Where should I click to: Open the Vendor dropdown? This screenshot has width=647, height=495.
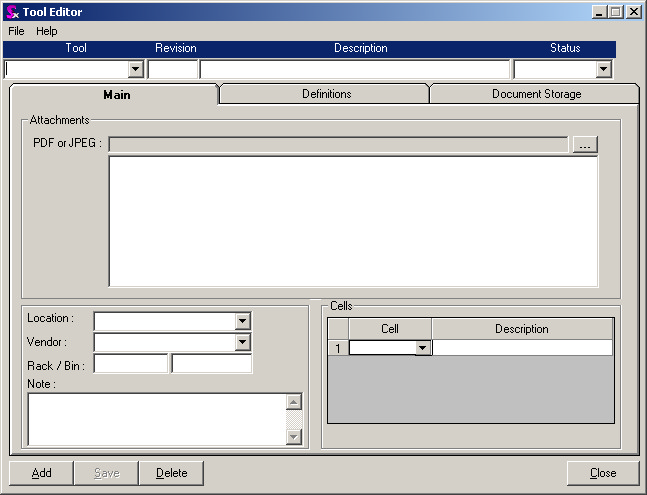click(242, 342)
